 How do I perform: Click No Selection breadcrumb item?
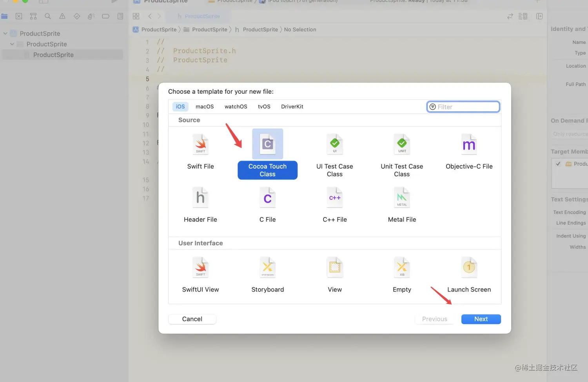click(x=300, y=29)
